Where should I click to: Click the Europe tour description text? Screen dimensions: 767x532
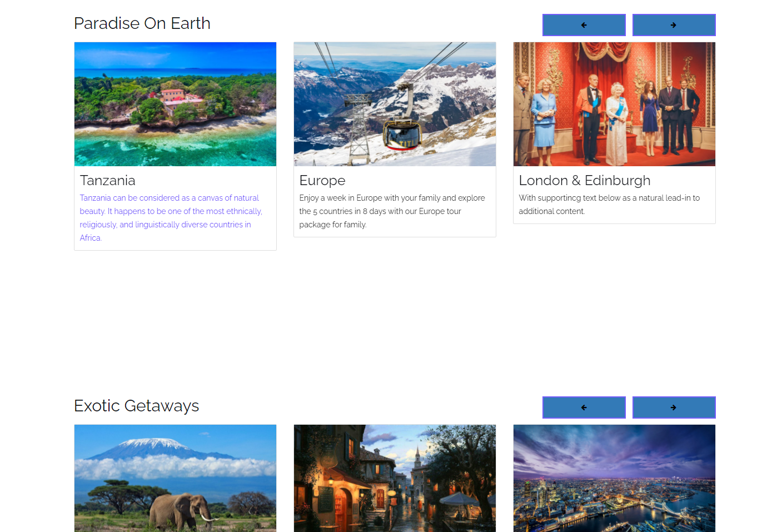(x=392, y=211)
